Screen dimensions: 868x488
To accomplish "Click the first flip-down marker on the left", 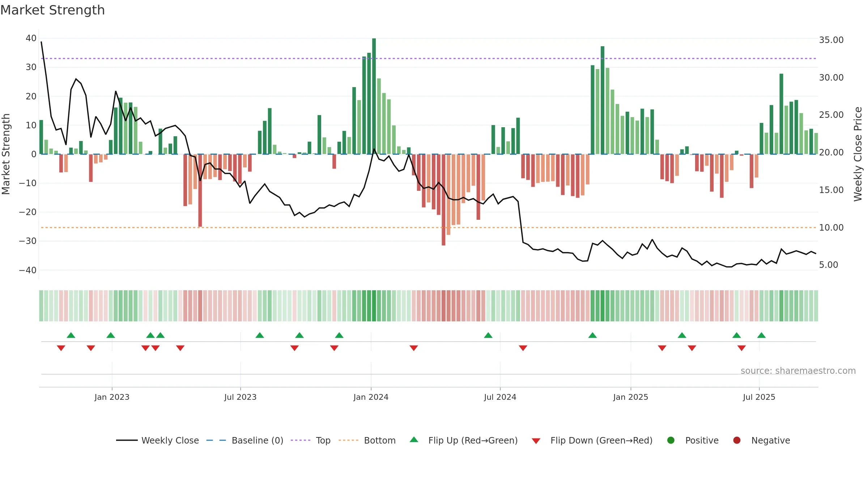I will tap(61, 348).
